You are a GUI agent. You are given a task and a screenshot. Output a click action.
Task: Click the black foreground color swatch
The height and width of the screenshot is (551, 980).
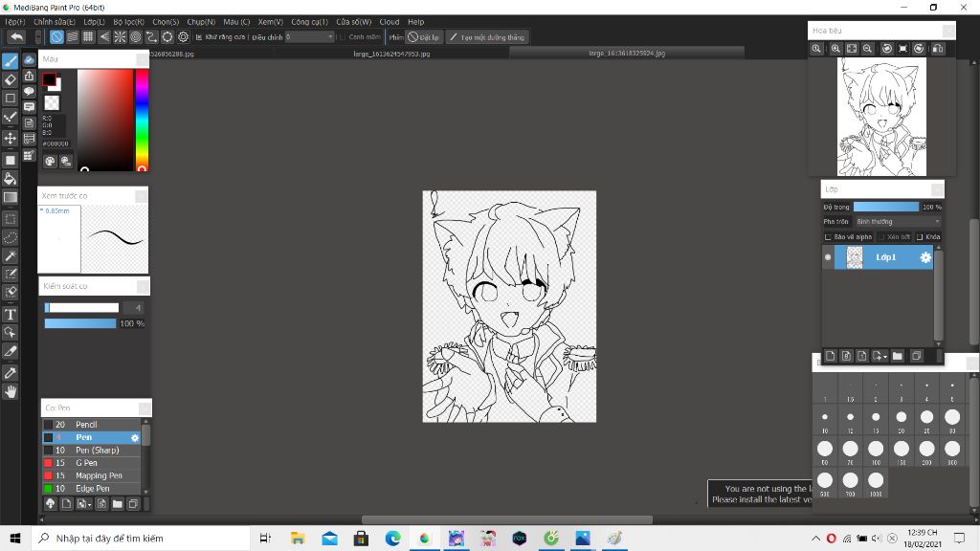49,79
